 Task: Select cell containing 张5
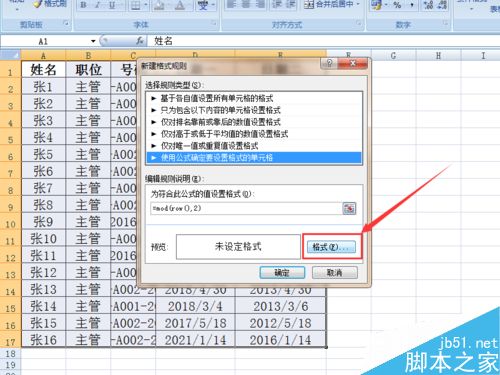coord(43,154)
